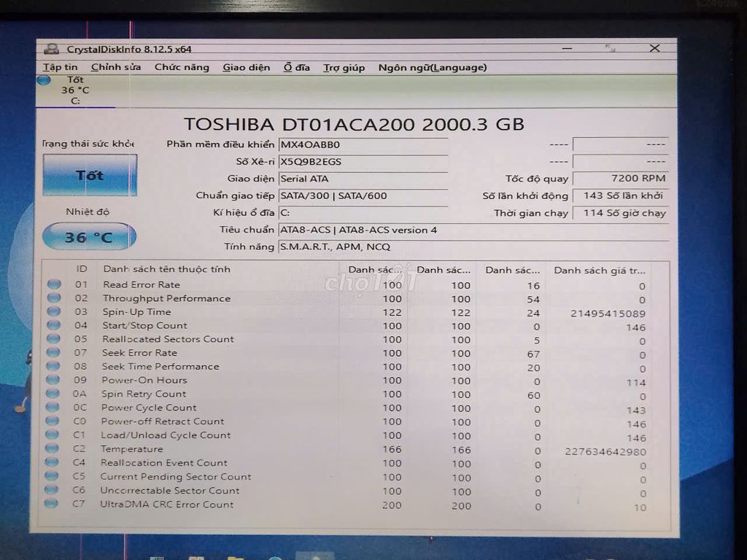Click the status orb for Start/Stop Count
The height and width of the screenshot is (560, 747).
click(x=54, y=325)
